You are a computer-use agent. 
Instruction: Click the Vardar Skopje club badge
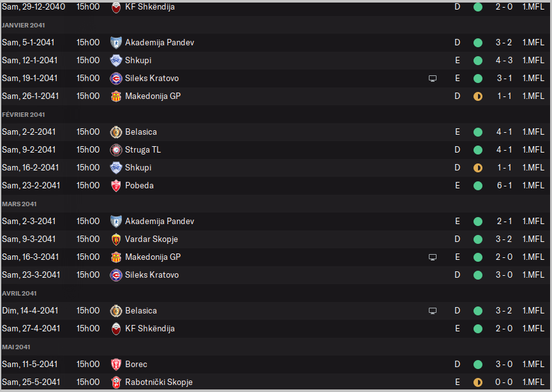coord(116,239)
